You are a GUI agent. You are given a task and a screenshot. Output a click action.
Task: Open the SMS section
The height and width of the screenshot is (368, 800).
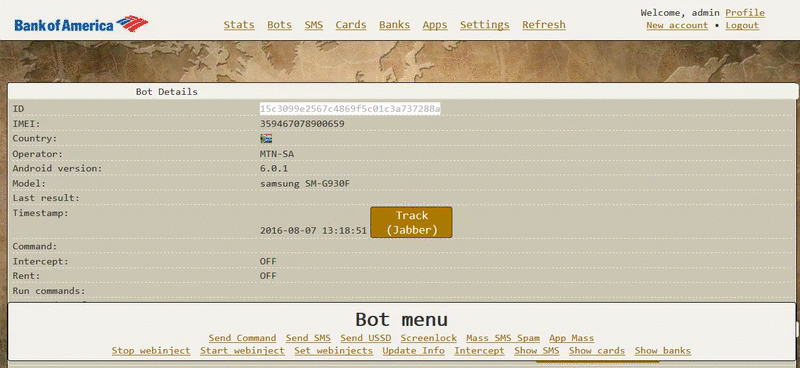point(314,24)
